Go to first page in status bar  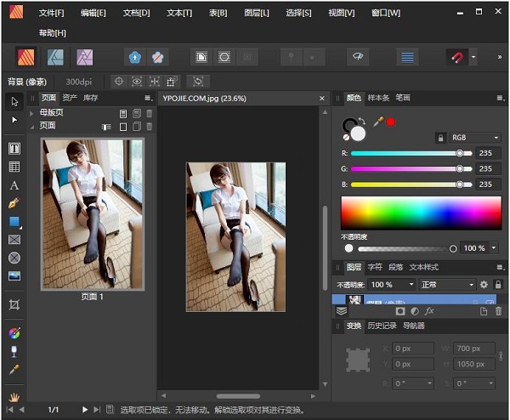[9, 410]
